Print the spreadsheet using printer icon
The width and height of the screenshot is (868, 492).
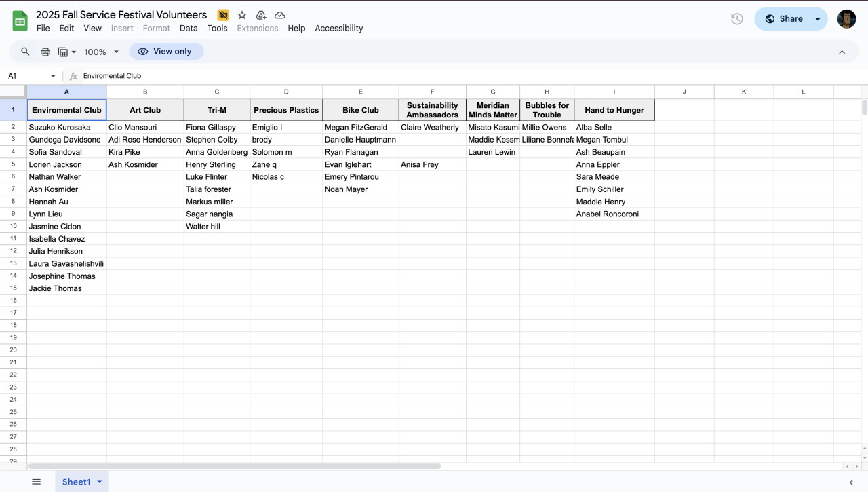tap(45, 52)
